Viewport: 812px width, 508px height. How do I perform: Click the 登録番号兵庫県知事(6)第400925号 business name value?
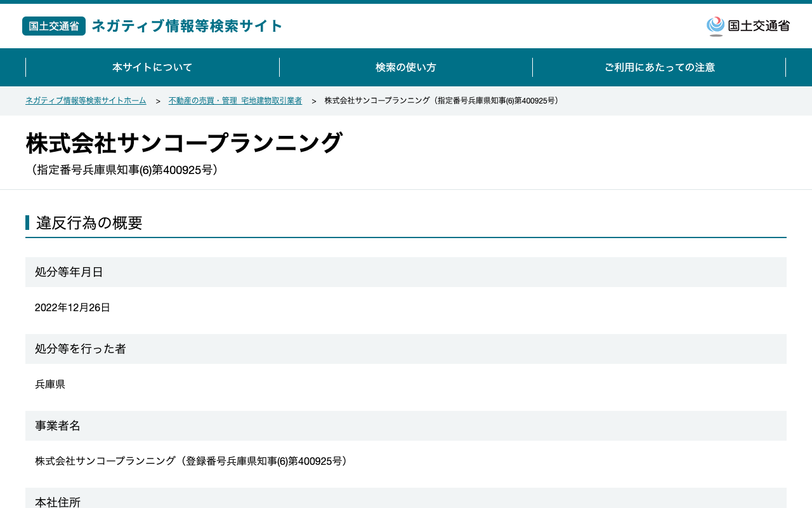click(193, 461)
